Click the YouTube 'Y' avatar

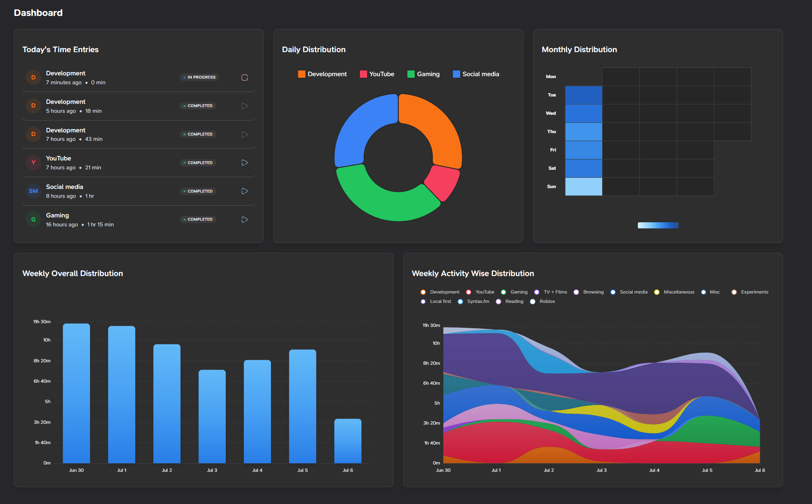click(33, 162)
